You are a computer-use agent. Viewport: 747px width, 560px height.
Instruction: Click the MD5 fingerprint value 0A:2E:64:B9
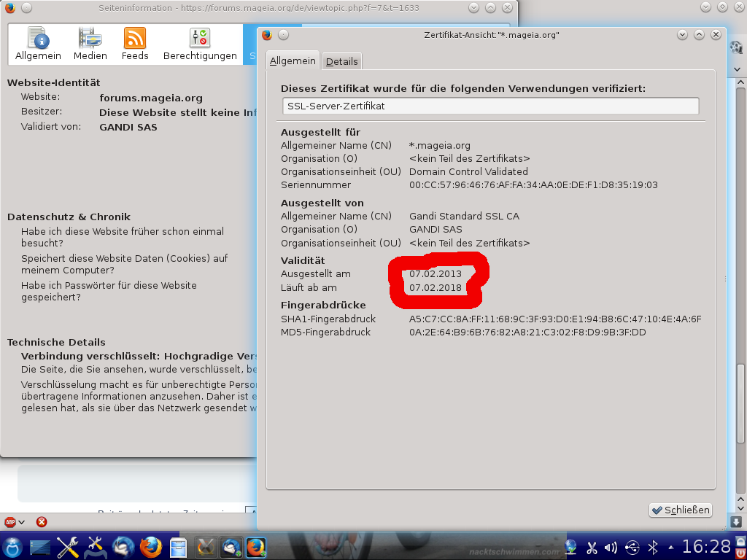[x=527, y=332]
